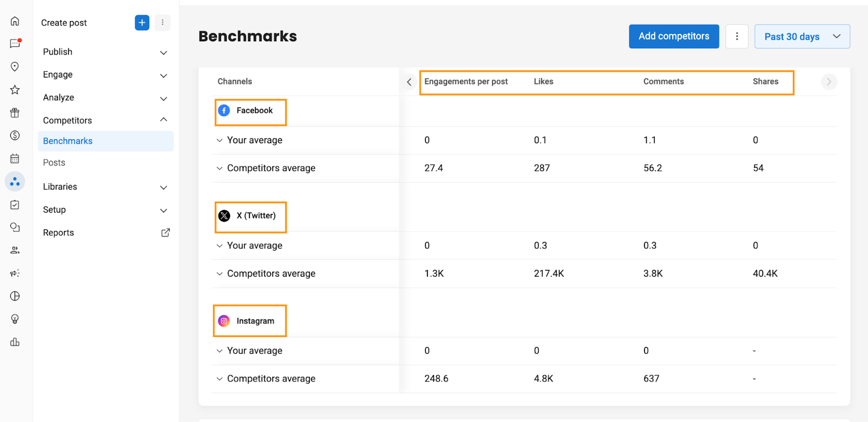Click the Create post label
This screenshot has width=868, height=422.
coord(64,23)
